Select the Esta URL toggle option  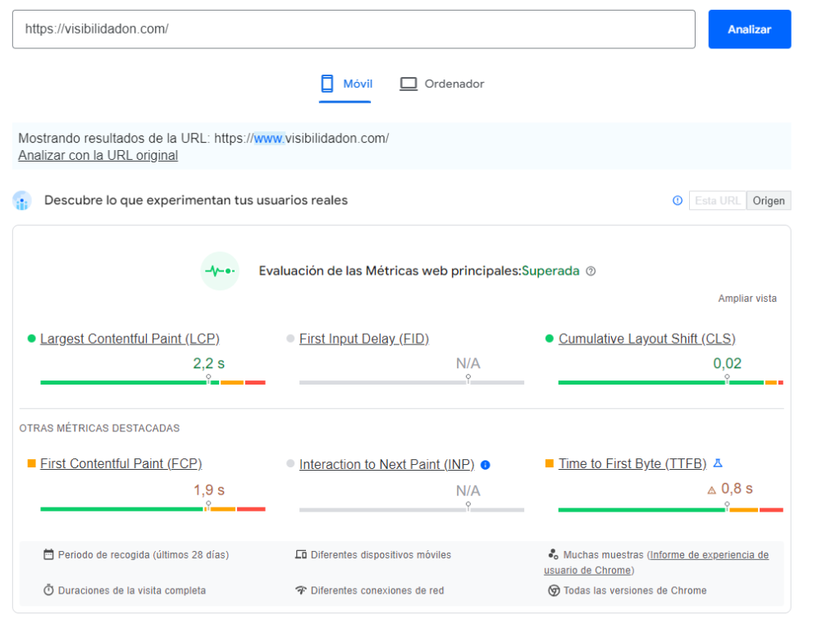(x=718, y=201)
